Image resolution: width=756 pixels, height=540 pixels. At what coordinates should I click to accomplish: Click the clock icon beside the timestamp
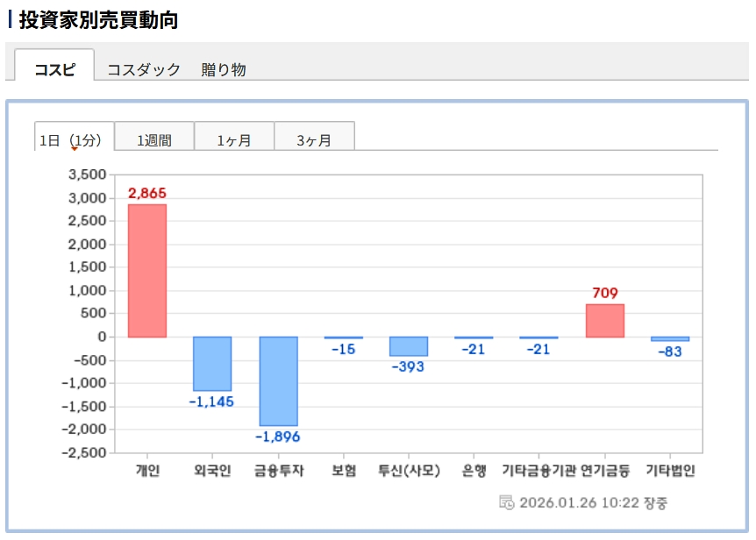pos(506,502)
